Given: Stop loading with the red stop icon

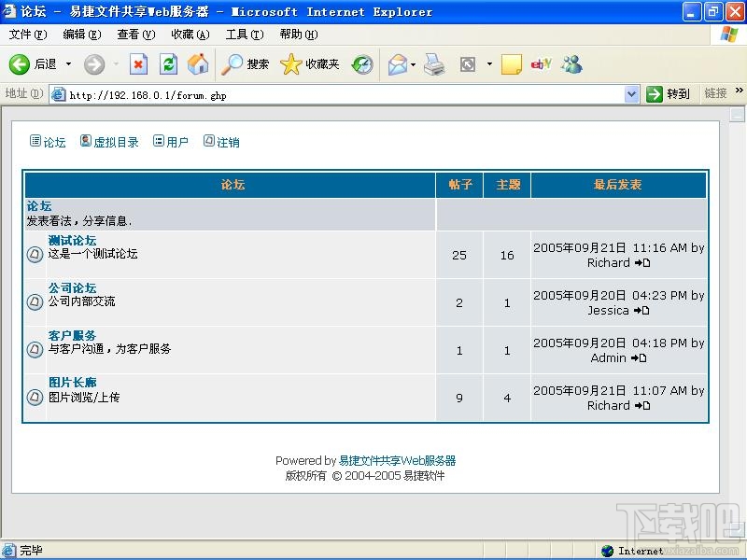Looking at the screenshot, I should tap(139, 65).
